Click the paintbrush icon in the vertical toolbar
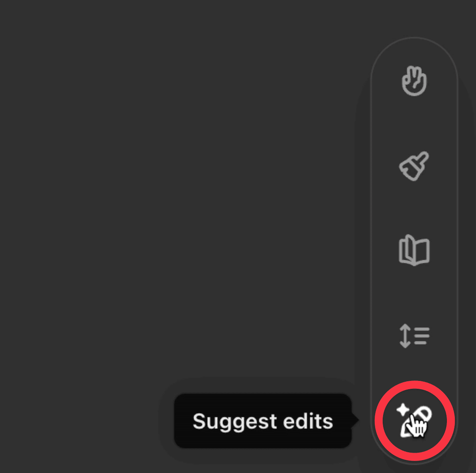 pos(414,166)
